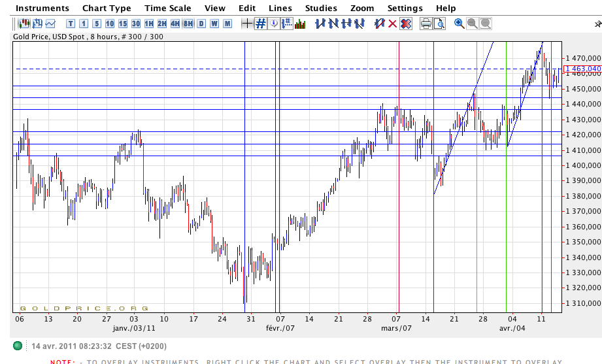Delete all lines with bold red X

[406, 24]
